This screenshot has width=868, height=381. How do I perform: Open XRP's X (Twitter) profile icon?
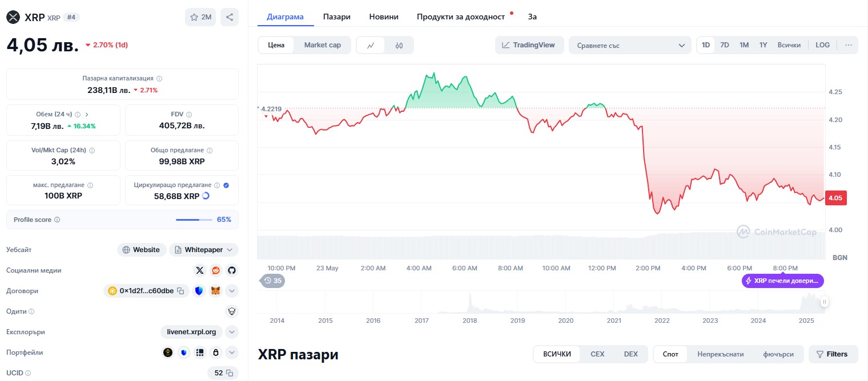[x=199, y=270]
